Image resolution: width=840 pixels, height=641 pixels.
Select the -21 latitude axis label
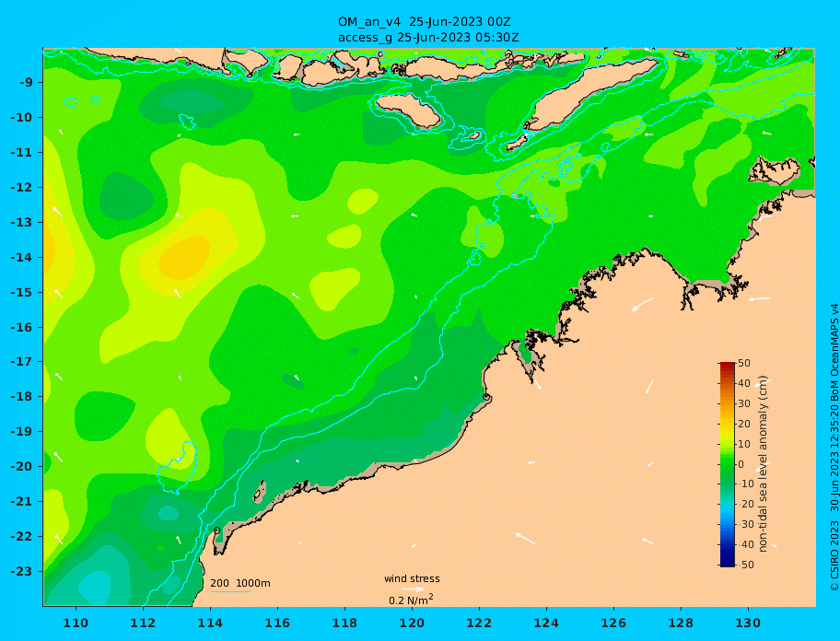click(x=22, y=502)
